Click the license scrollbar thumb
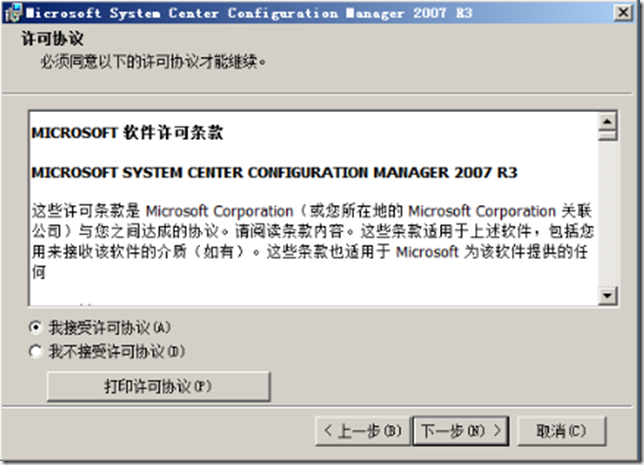Image resolution: width=644 pixels, height=465 pixels. click(x=607, y=136)
